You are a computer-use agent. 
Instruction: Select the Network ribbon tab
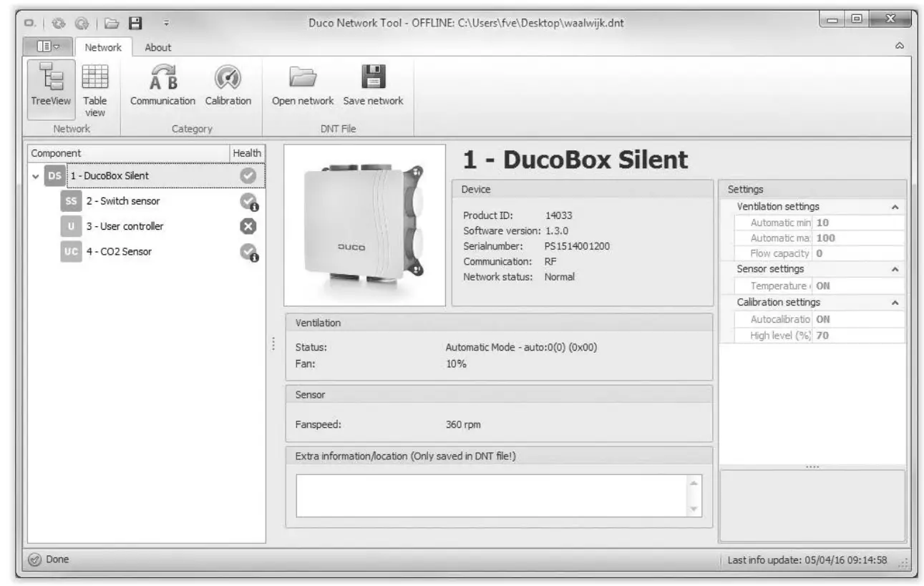103,47
